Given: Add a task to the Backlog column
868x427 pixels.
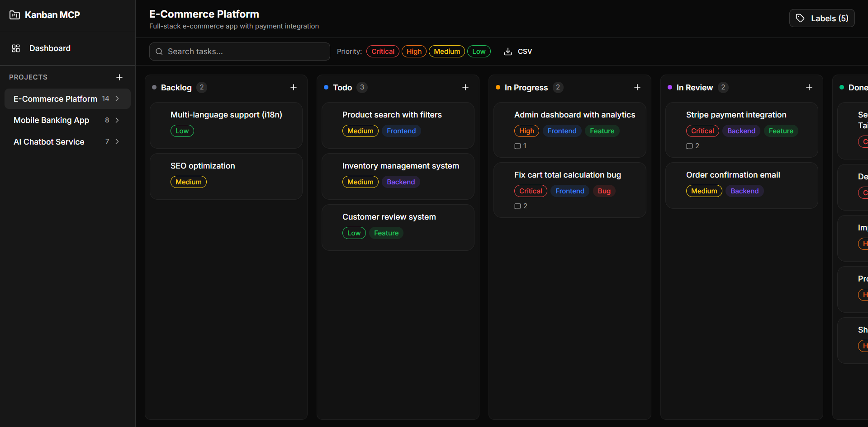Looking at the screenshot, I should point(294,87).
